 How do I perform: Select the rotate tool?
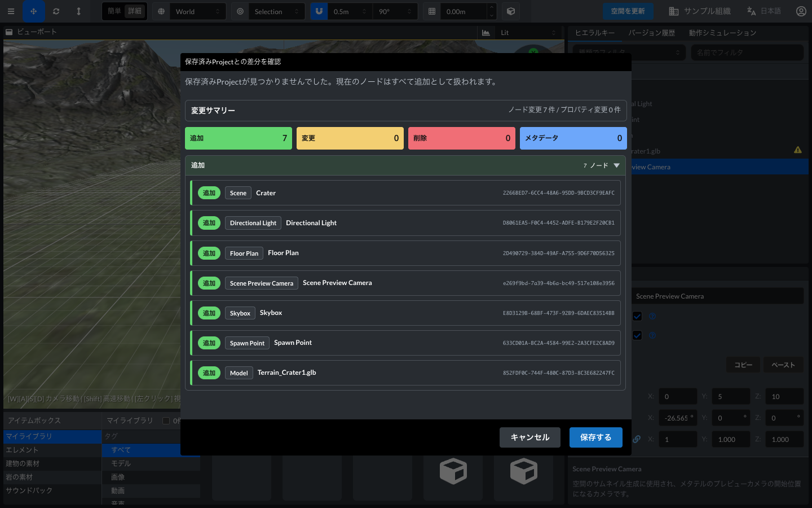56,11
